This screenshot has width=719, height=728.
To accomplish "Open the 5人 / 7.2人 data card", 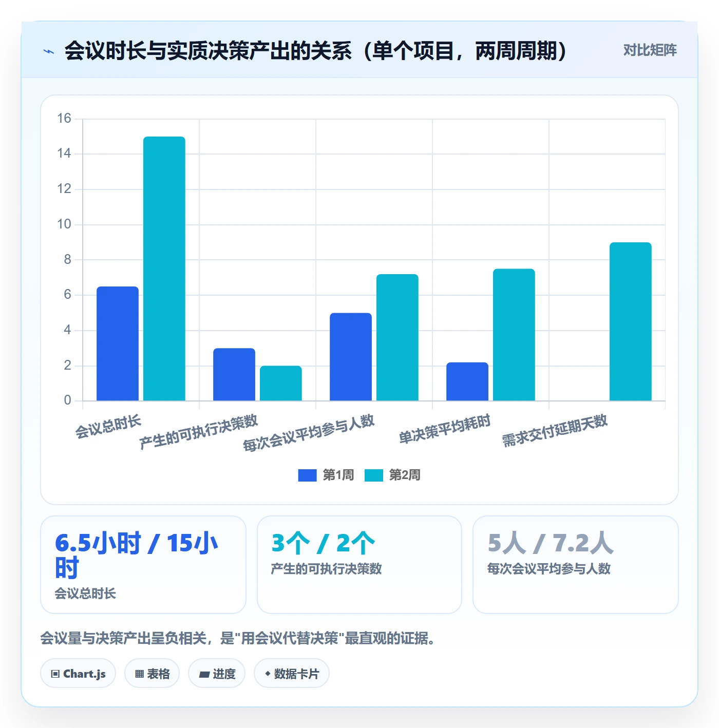I will [x=576, y=565].
